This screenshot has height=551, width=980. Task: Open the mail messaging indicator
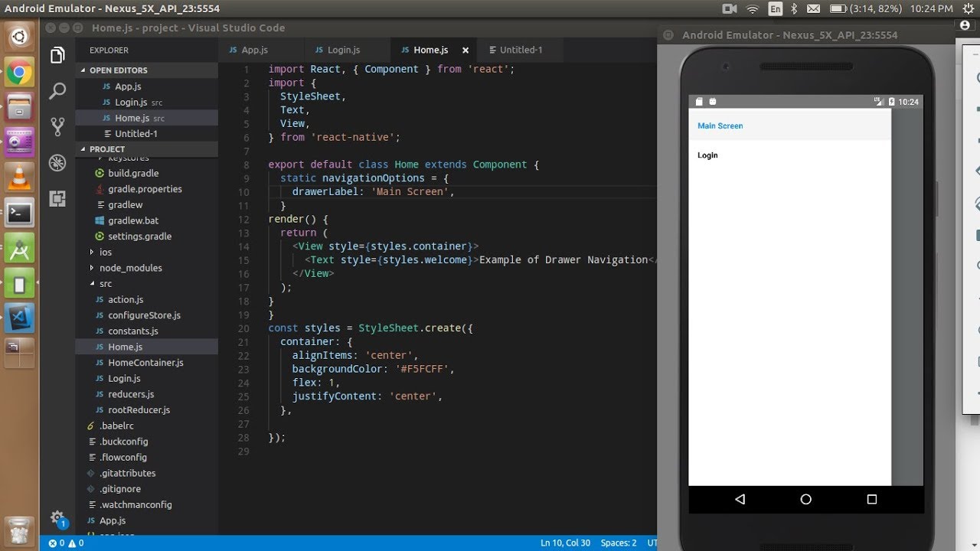(814, 8)
